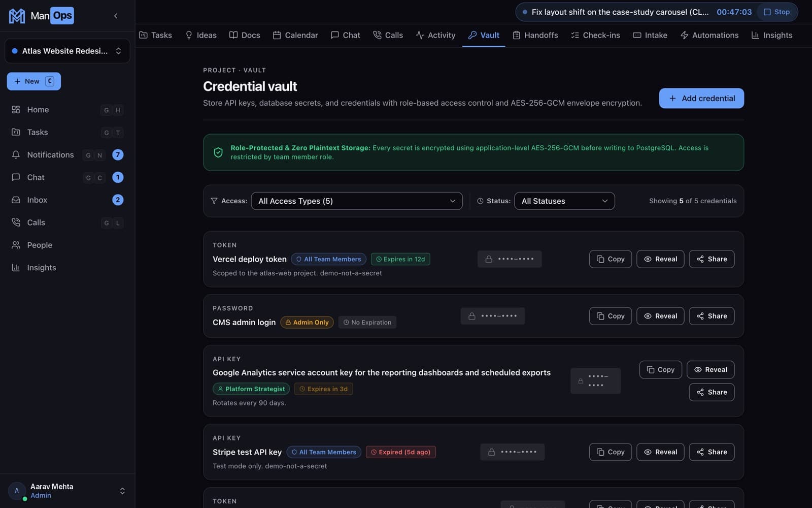Switch to the Handoffs tab

tap(535, 35)
